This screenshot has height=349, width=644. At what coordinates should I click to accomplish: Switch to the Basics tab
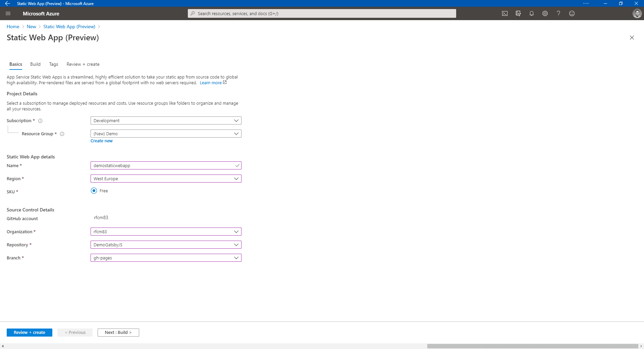pyautogui.click(x=16, y=64)
